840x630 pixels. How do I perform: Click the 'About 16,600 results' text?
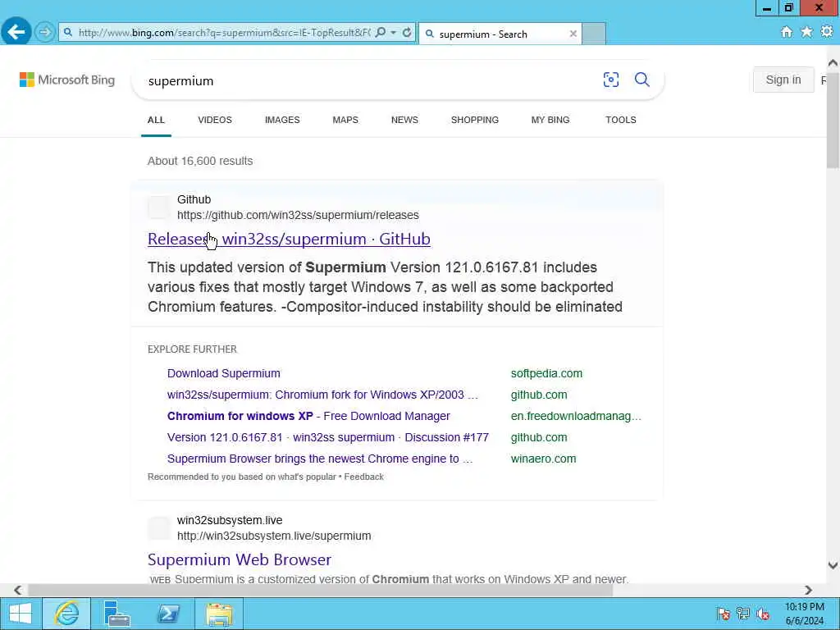200,162
